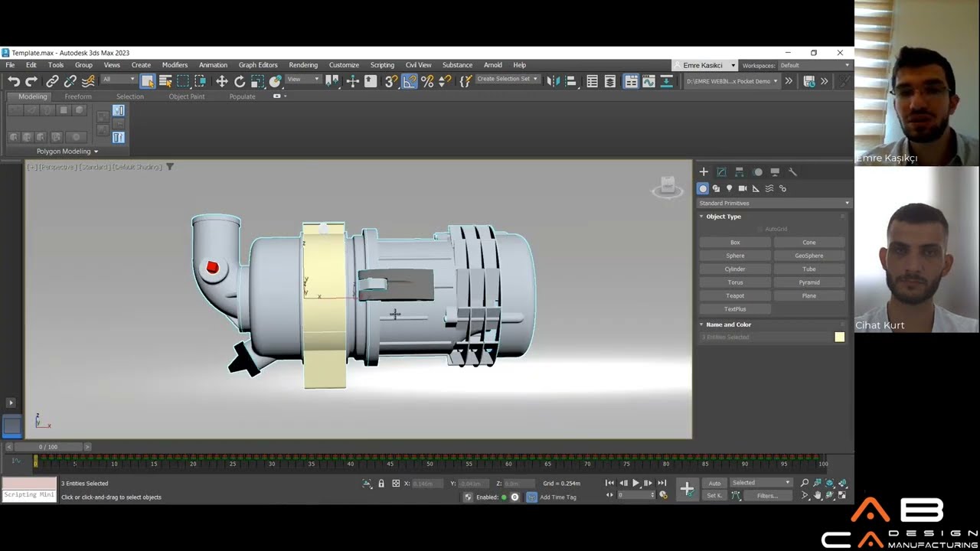Screen dimensions: 980x551
Task: Open Standard Primitives category dropdown
Action: coord(774,203)
